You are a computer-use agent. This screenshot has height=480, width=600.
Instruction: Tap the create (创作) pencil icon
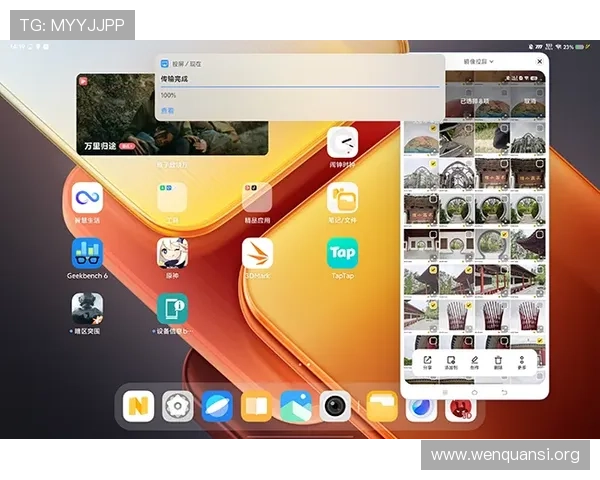[475, 360]
